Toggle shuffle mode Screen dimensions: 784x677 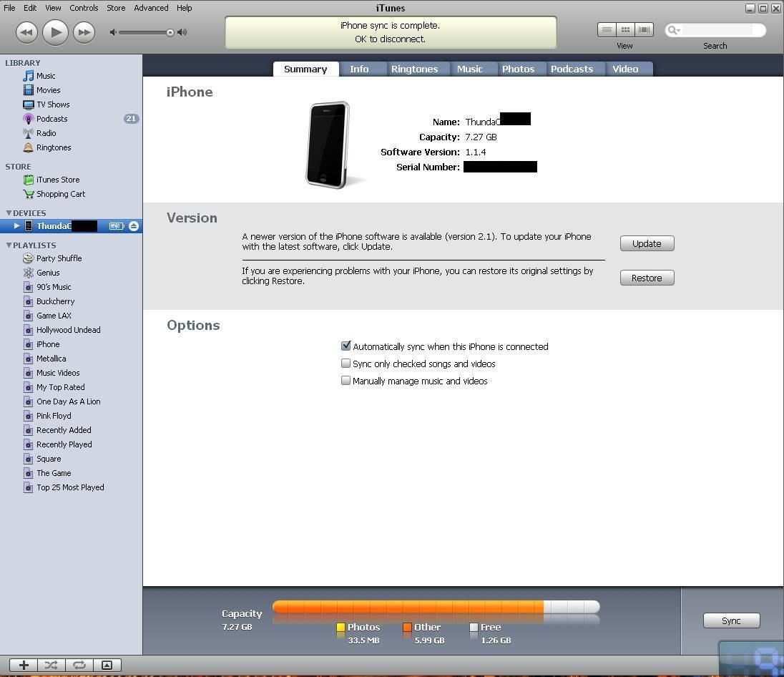[x=51, y=665]
